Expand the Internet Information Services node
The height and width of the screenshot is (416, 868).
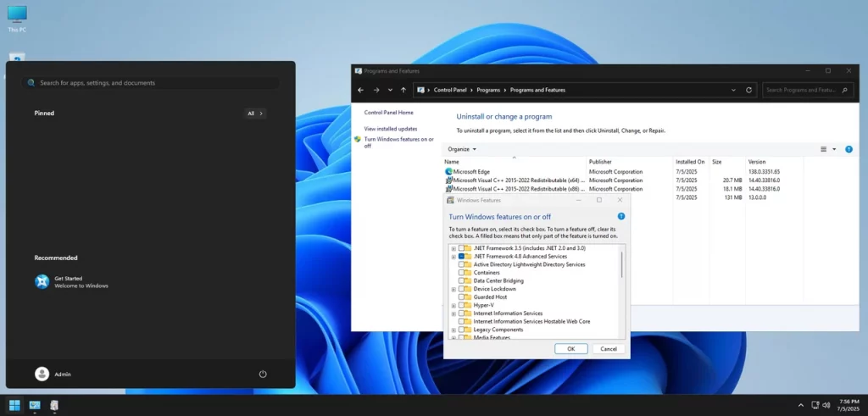pyautogui.click(x=453, y=313)
